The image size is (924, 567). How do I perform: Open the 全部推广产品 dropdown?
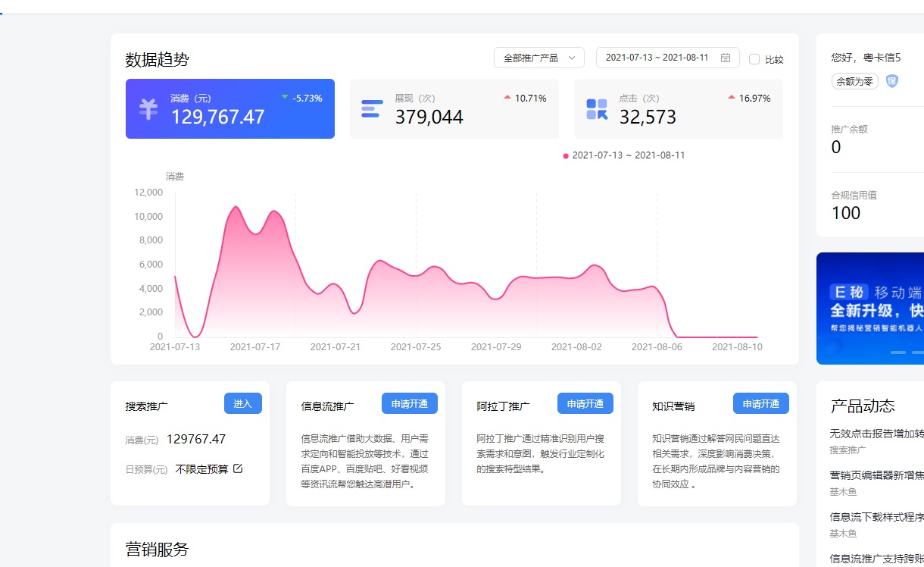pos(538,58)
